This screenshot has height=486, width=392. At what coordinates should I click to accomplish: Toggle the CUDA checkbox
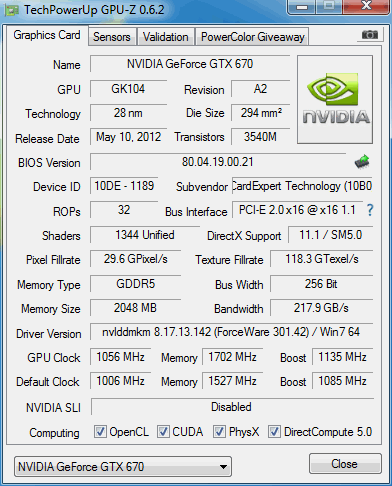tap(163, 431)
